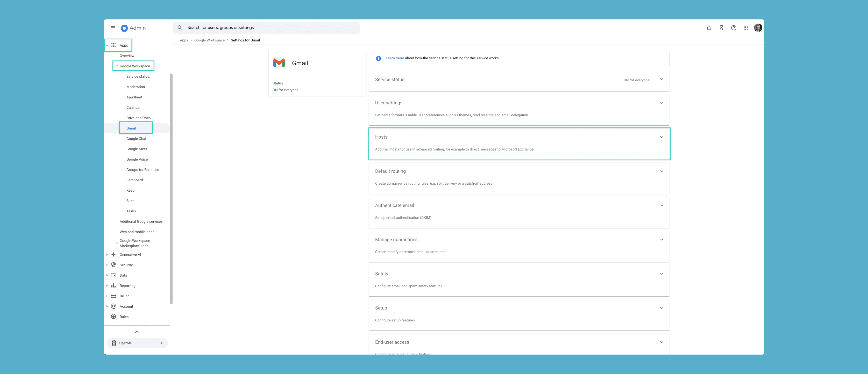Select Google Voice in the sidebar
The height and width of the screenshot is (374, 868).
(137, 159)
